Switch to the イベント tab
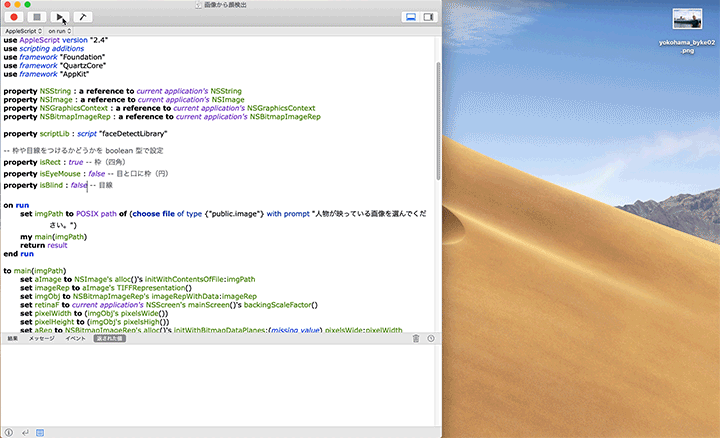The width and height of the screenshot is (720, 438). [x=75, y=338]
